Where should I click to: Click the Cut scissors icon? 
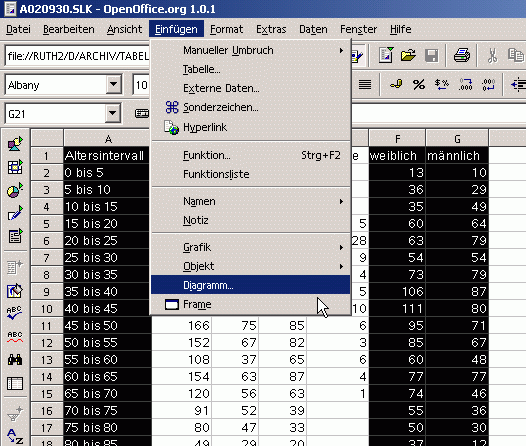pos(492,56)
